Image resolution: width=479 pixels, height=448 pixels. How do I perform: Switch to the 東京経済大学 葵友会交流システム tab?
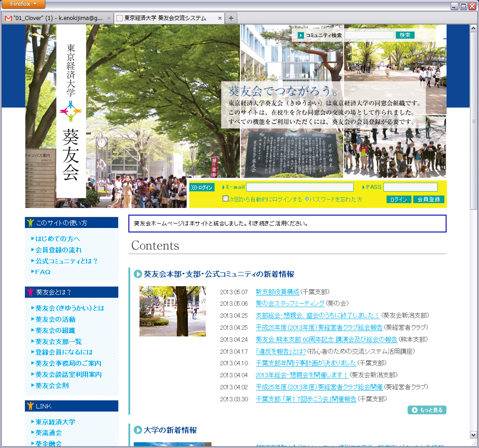coord(165,18)
